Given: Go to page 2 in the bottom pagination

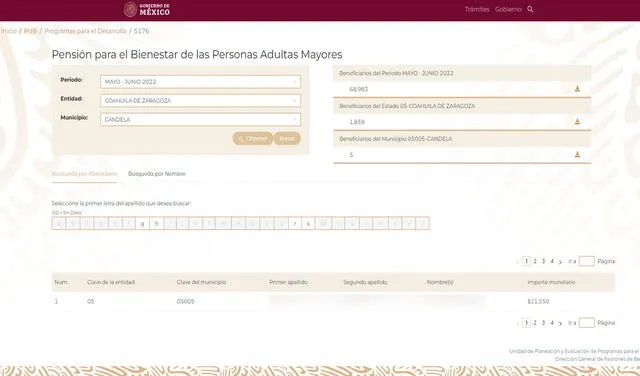Looking at the screenshot, I should [x=535, y=323].
